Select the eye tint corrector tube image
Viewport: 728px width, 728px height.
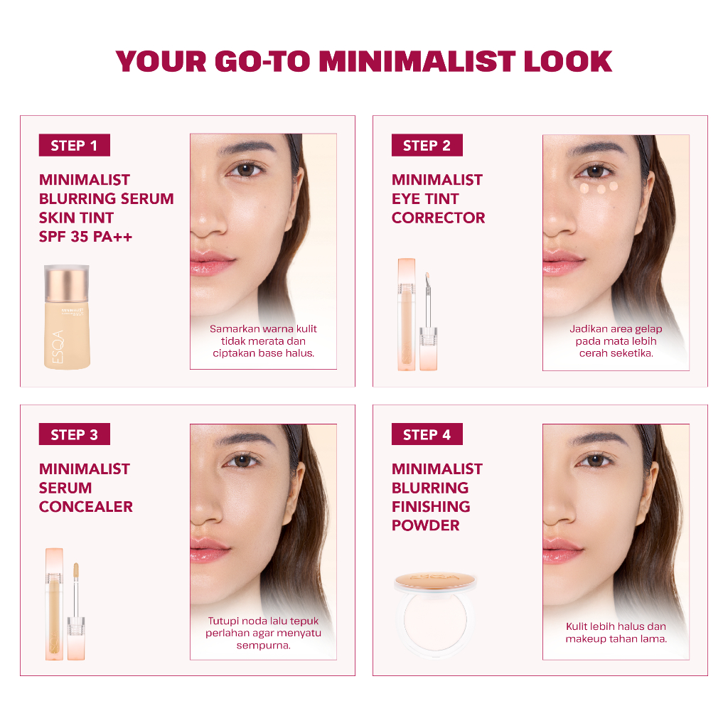click(406, 314)
